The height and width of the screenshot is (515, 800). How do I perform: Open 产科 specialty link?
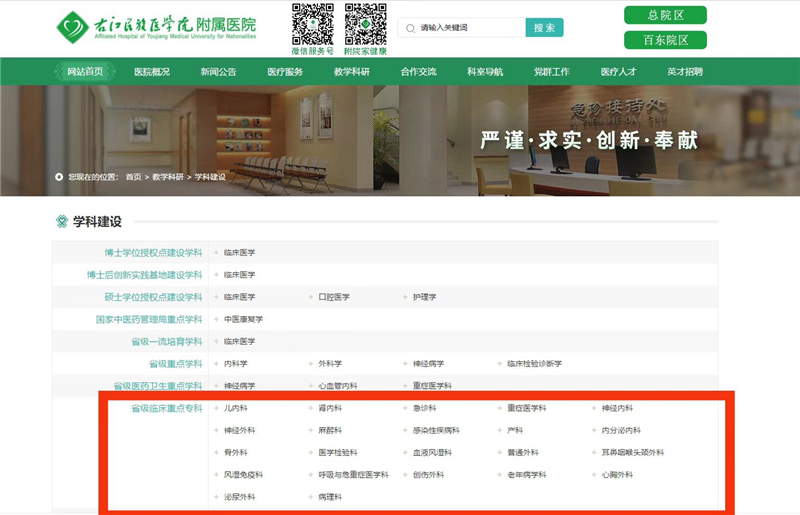coord(515,430)
